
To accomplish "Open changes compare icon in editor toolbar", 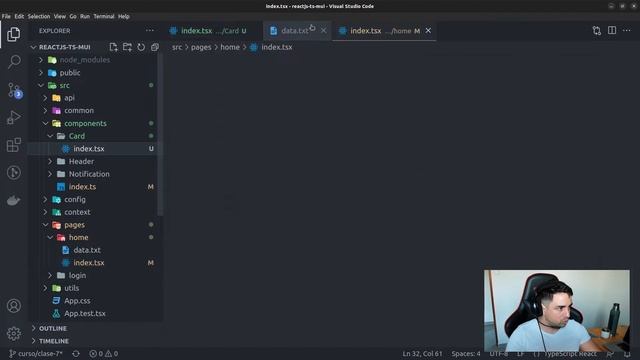I will [597, 31].
